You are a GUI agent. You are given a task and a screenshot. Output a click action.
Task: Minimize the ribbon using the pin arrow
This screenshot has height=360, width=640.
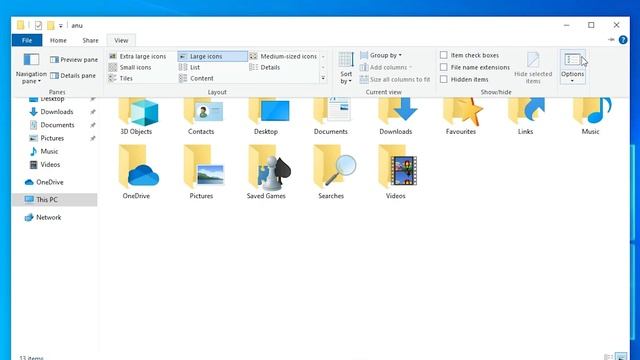[611, 40]
